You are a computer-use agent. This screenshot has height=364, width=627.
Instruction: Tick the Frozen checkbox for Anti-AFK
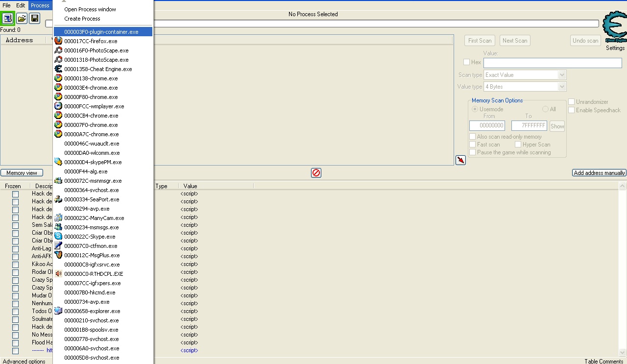pyautogui.click(x=15, y=257)
